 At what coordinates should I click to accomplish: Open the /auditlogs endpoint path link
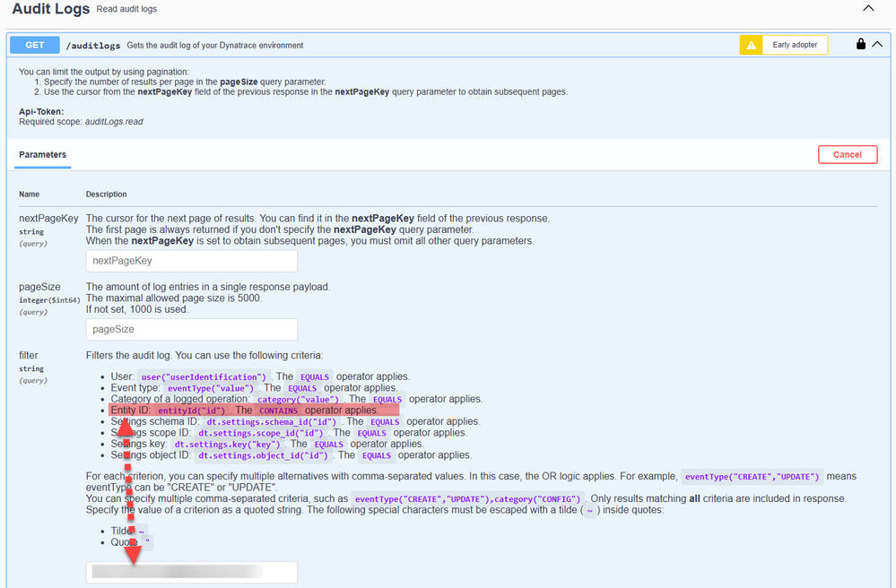click(93, 46)
